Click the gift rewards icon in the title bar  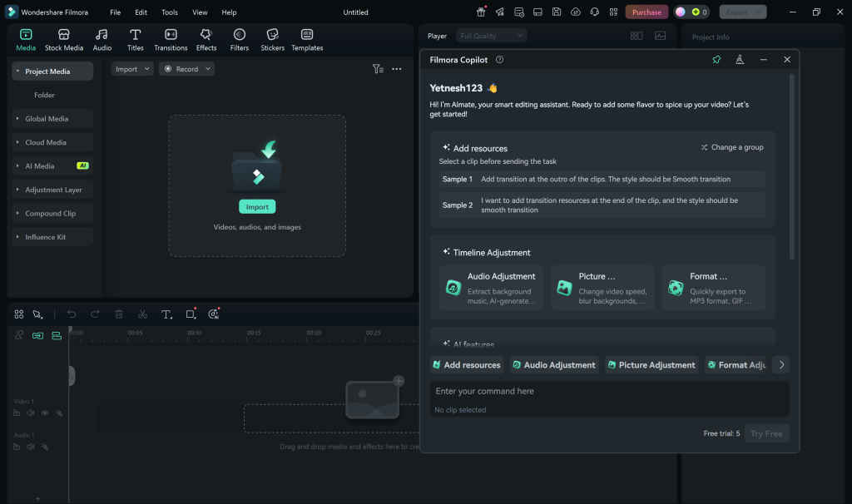tap(481, 12)
